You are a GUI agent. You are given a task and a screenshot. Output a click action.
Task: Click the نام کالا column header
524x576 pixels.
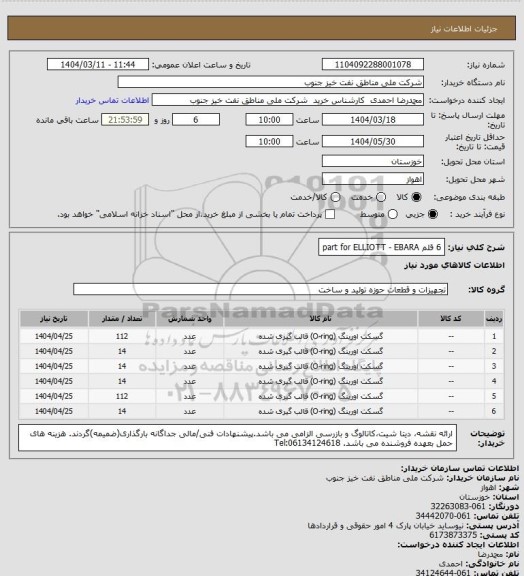(x=320, y=318)
